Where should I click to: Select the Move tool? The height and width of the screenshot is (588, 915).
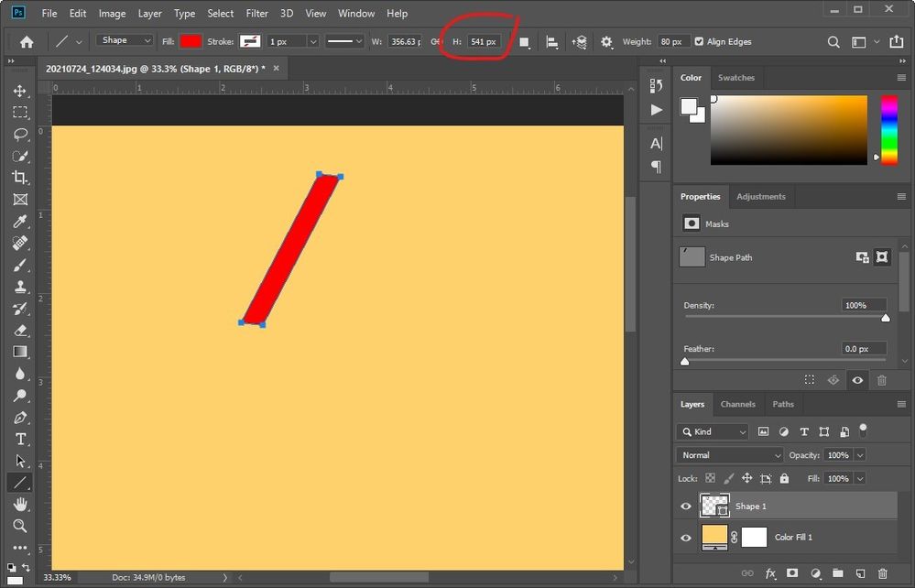click(20, 91)
